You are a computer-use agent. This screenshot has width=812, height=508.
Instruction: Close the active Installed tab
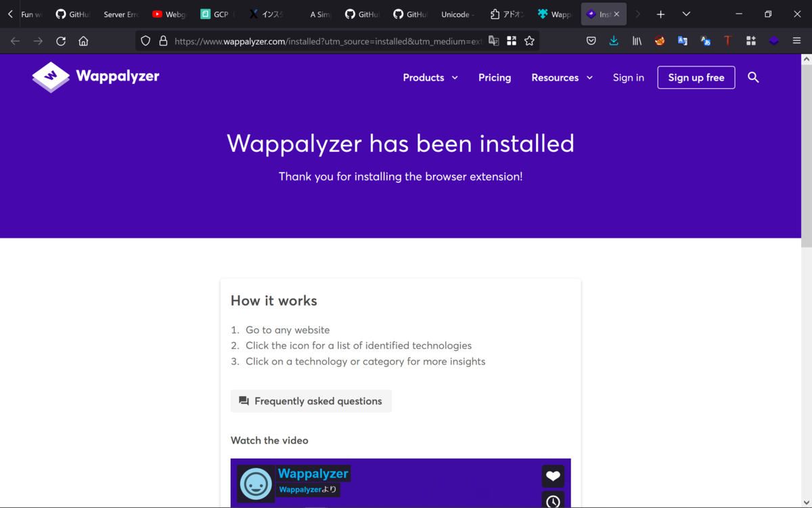(616, 14)
